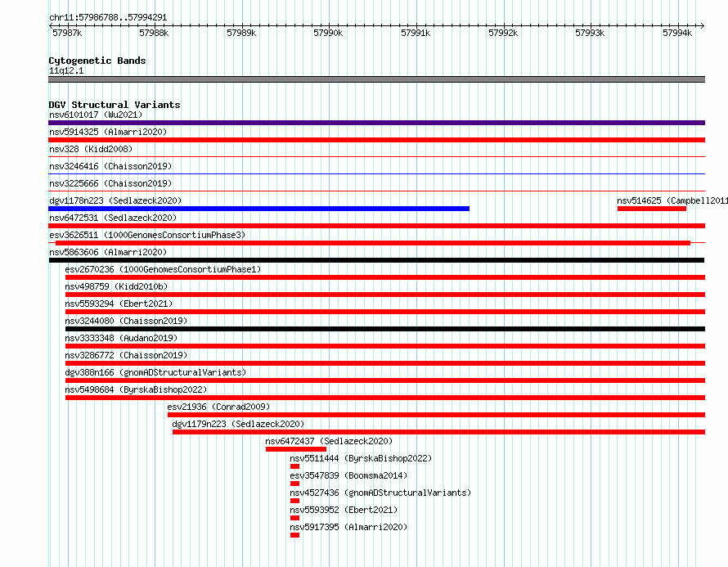Open nsv6472531 (Sedlazeck2020) label
The width and height of the screenshot is (728, 567).
pyautogui.click(x=113, y=218)
